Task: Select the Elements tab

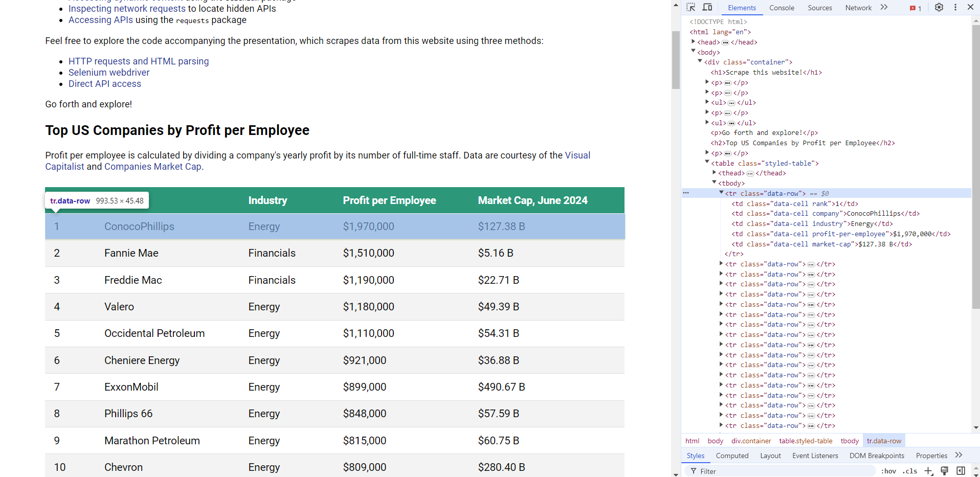Action: pos(742,8)
